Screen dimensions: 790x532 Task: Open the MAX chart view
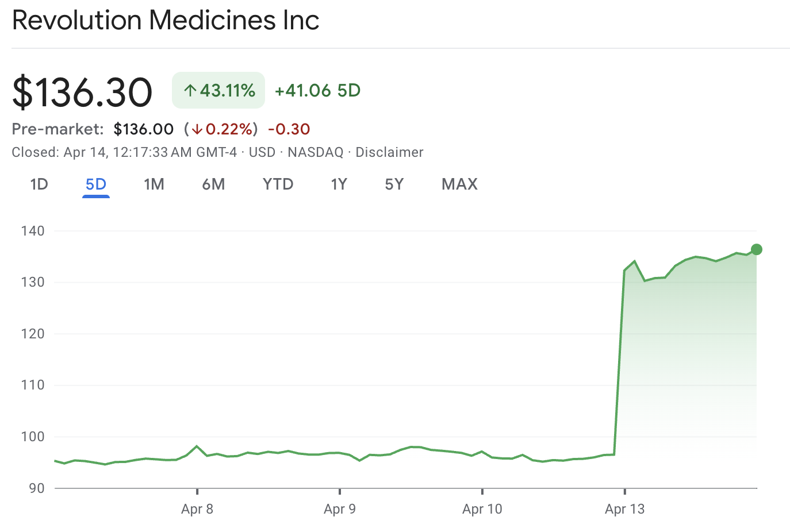(x=459, y=184)
